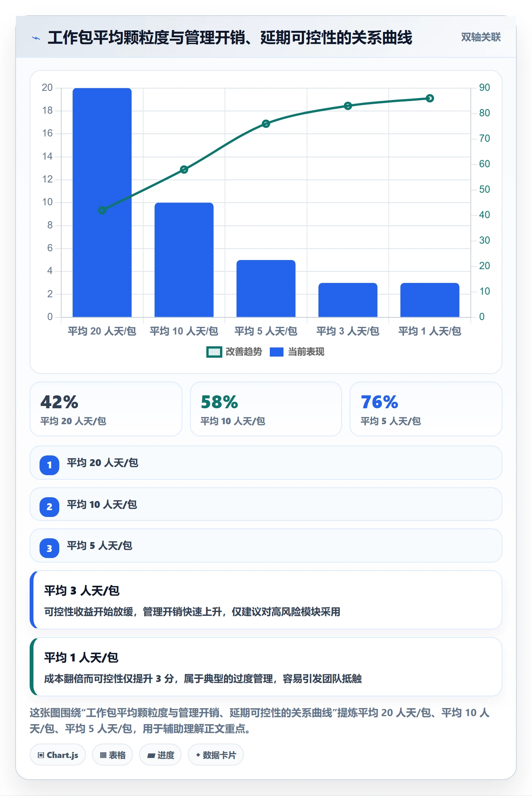Image resolution: width=532 pixels, height=796 pixels.
Task: Click the 改善趋势 legend label
Action: [244, 352]
